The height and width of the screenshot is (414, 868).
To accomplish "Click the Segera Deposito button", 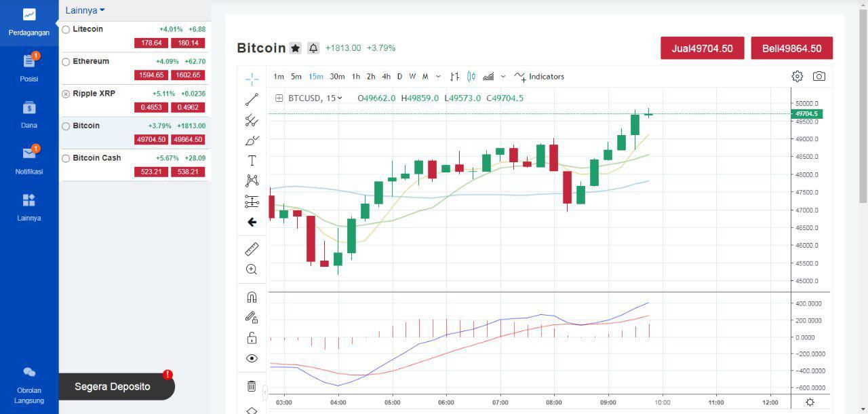I will tap(117, 386).
